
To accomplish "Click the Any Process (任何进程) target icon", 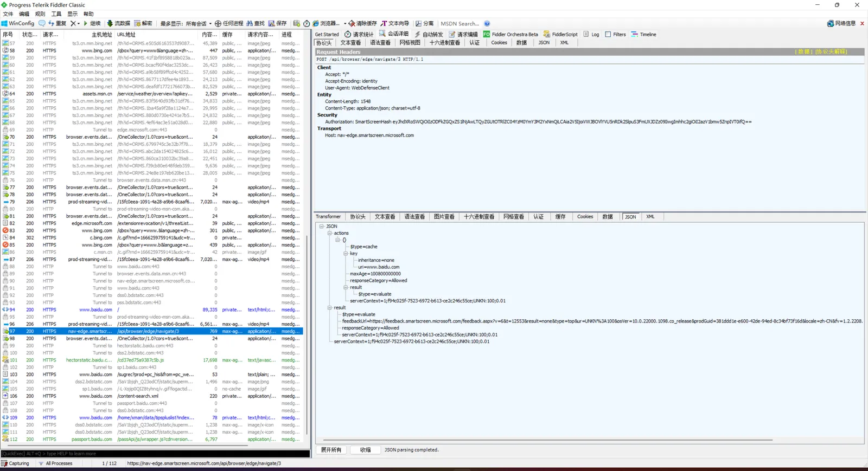I will click(x=218, y=23).
